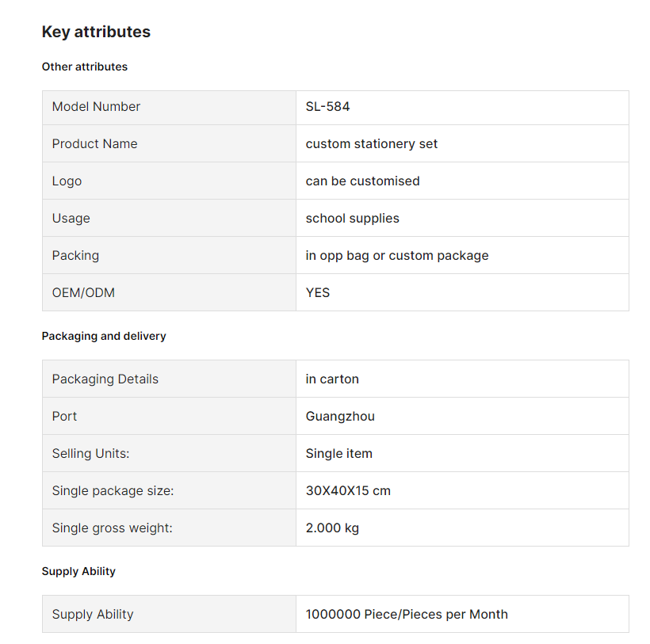
Task: Click the Usage label cell
Action: 169,218
